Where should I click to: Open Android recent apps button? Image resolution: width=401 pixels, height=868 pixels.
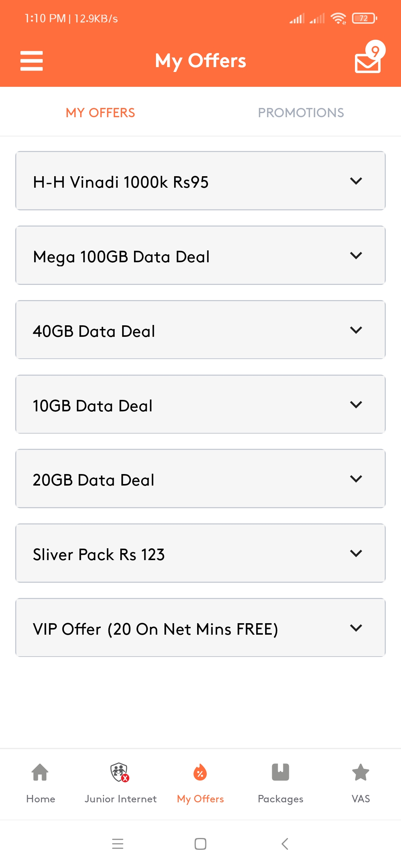(118, 844)
